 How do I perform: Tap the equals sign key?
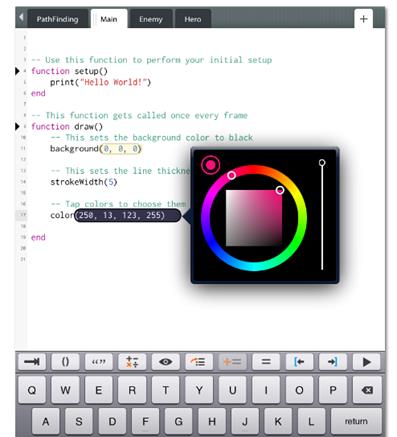266,362
